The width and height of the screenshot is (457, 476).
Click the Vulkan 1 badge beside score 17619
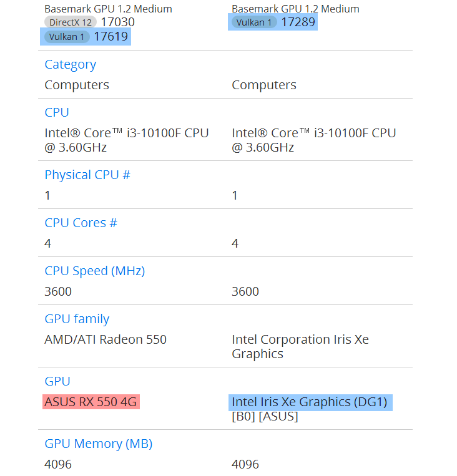tap(67, 37)
